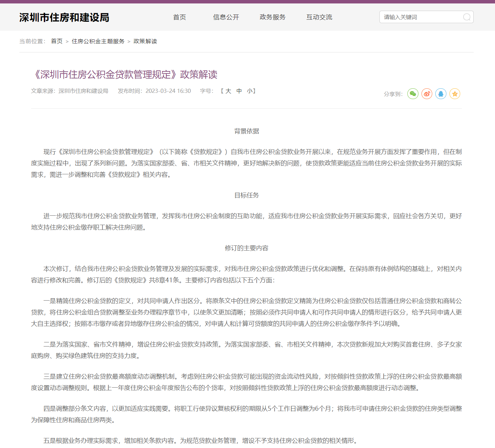Click the paragraph starting 四是调整部分条文内容
Image resolution: width=495 pixels, height=448 pixels.
pyautogui.click(x=247, y=414)
